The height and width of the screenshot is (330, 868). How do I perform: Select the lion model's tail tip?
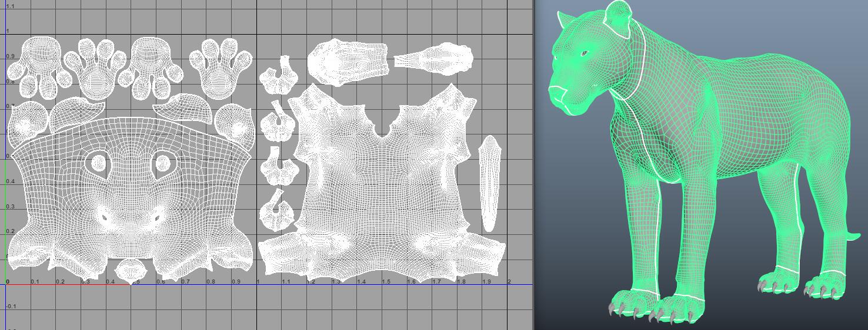tap(853, 237)
